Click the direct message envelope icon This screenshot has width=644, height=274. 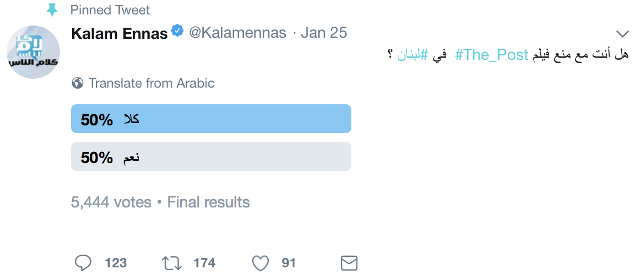[x=349, y=262]
